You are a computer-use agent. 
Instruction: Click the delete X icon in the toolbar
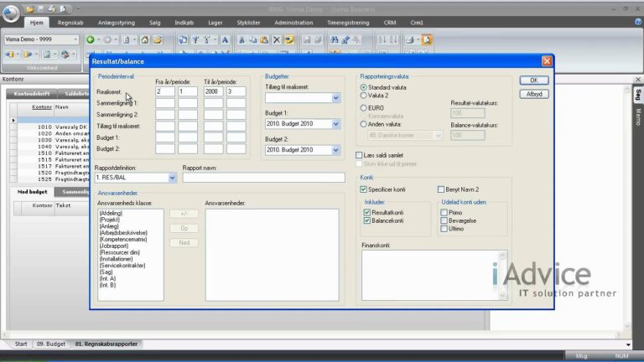pyautogui.click(x=276, y=39)
